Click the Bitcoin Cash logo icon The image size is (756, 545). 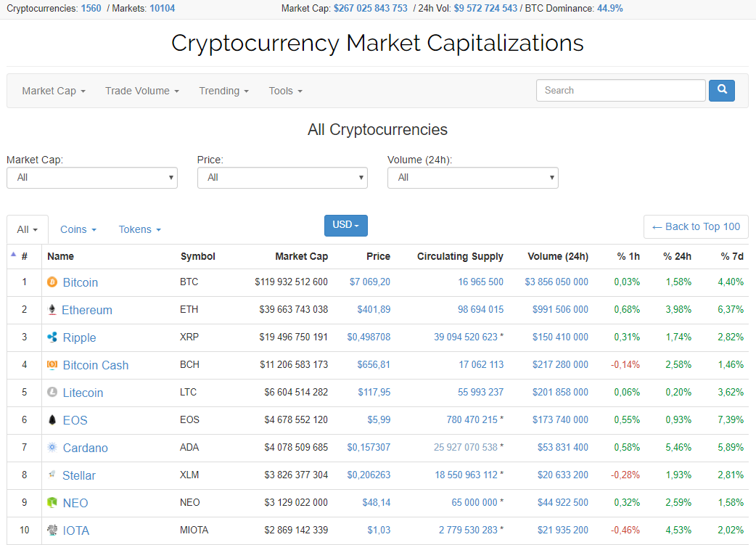52,365
